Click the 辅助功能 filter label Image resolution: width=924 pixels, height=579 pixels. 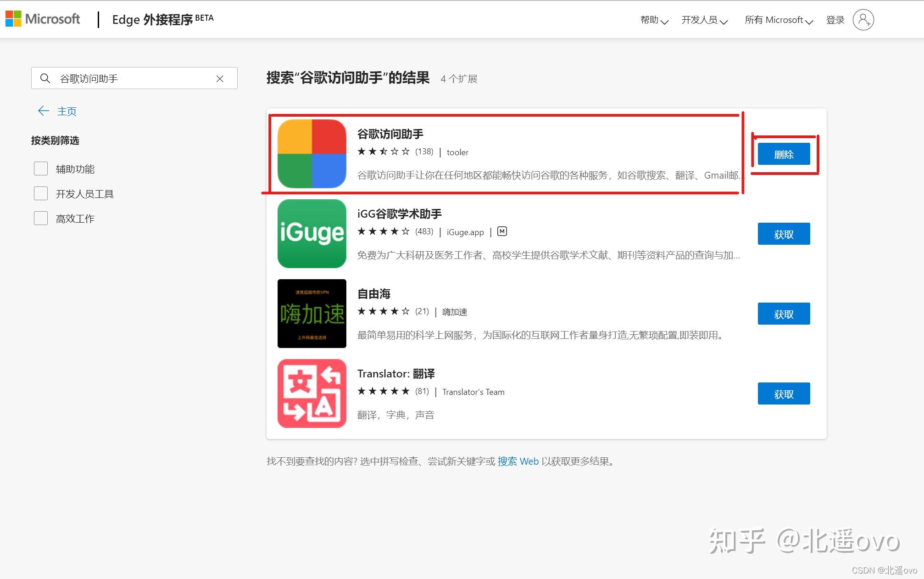tap(75, 169)
